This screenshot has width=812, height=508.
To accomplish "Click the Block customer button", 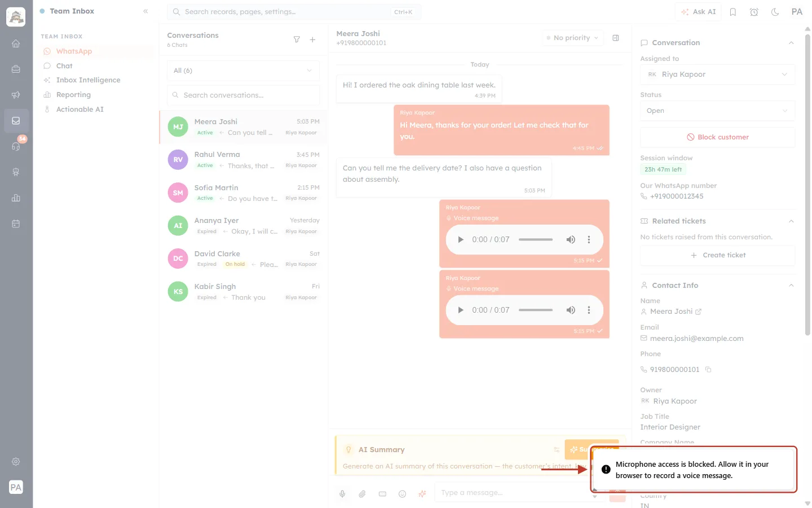I will coord(718,137).
